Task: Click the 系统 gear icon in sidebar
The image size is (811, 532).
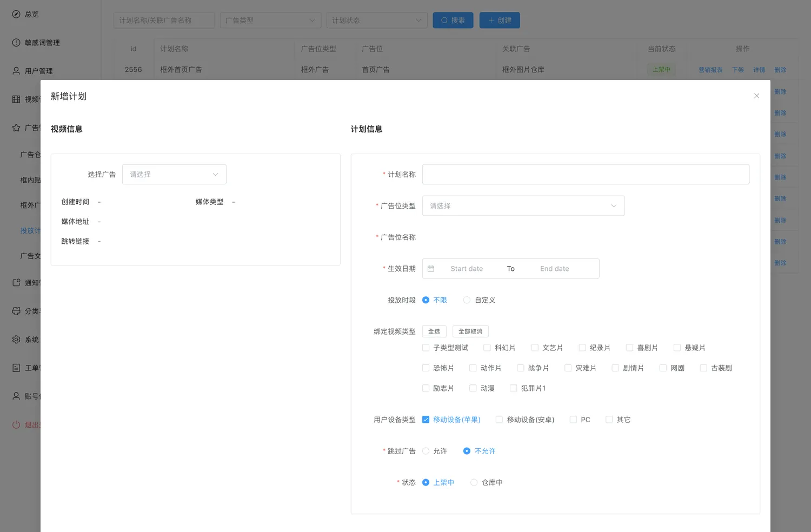Action: pos(16,340)
